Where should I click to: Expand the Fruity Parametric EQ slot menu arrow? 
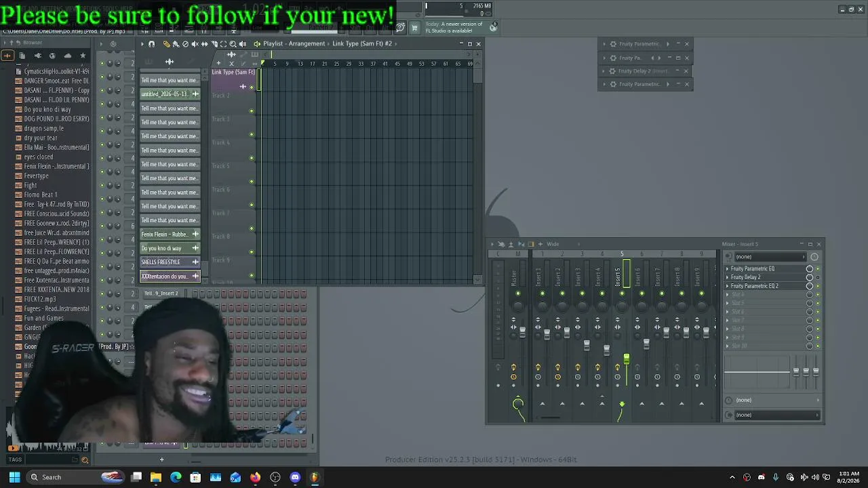click(x=728, y=269)
